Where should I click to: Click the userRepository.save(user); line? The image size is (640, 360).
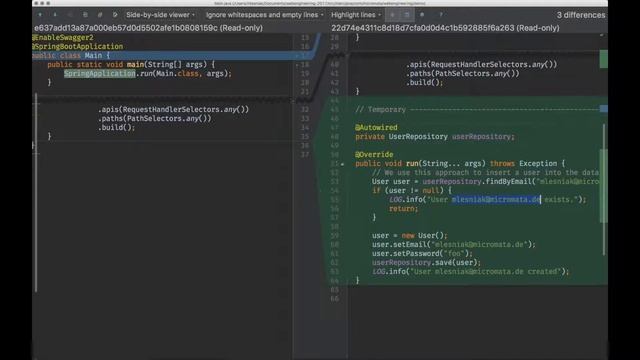[426, 262]
